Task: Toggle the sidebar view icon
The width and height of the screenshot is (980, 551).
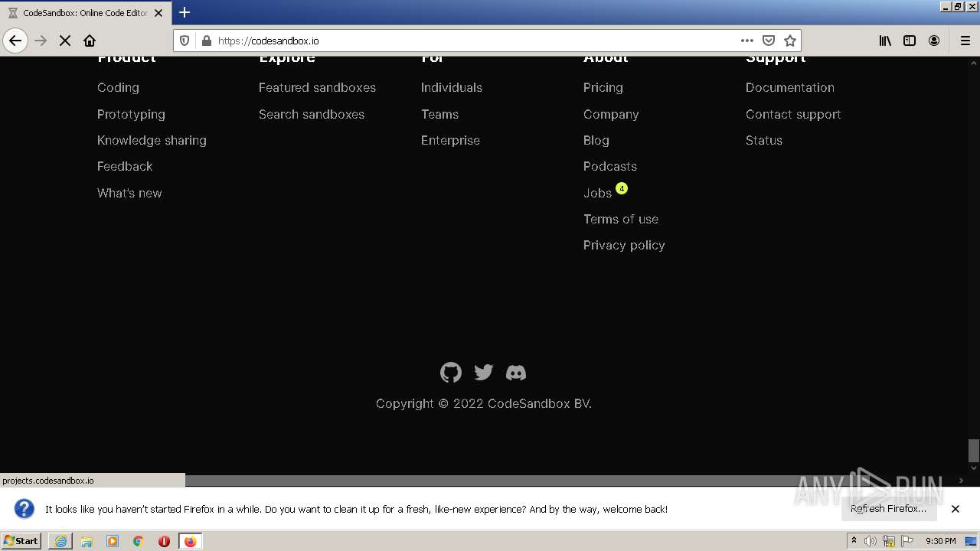Action: click(x=910, y=41)
